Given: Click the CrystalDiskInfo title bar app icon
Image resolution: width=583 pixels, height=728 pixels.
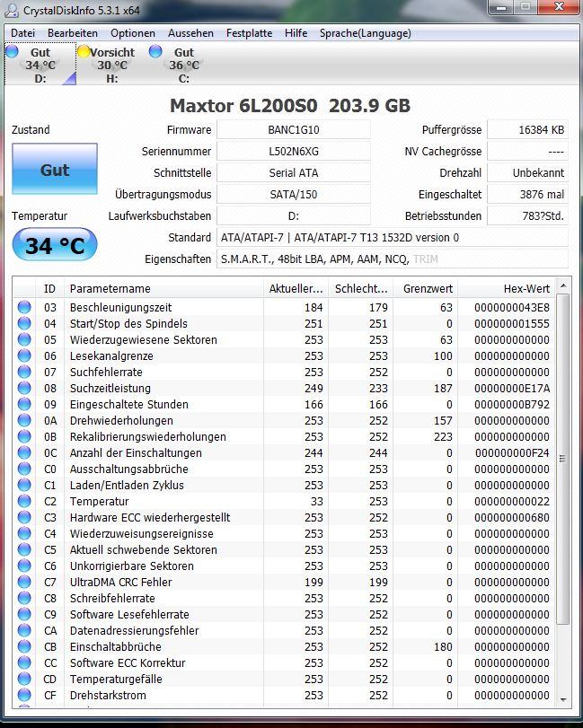Looking at the screenshot, I should [x=11, y=10].
